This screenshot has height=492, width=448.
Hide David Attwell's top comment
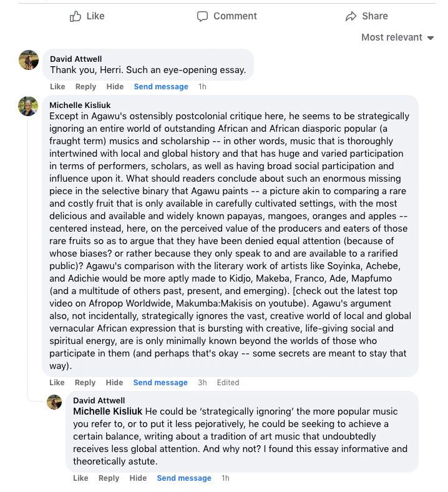115,87
